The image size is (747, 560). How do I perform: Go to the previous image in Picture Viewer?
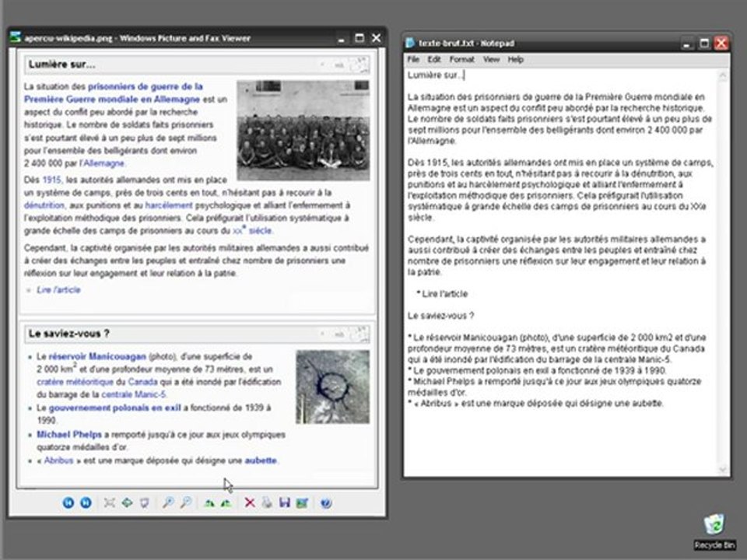[x=68, y=502]
